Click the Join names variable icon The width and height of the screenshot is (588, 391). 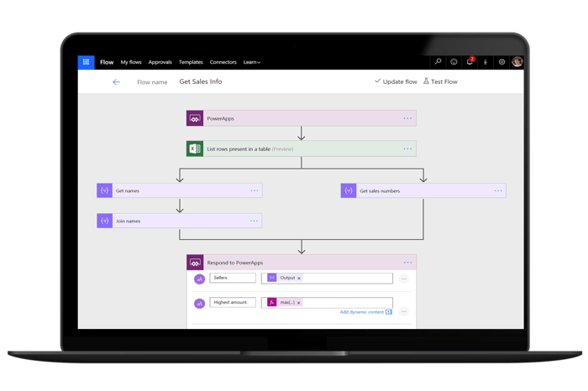105,221
